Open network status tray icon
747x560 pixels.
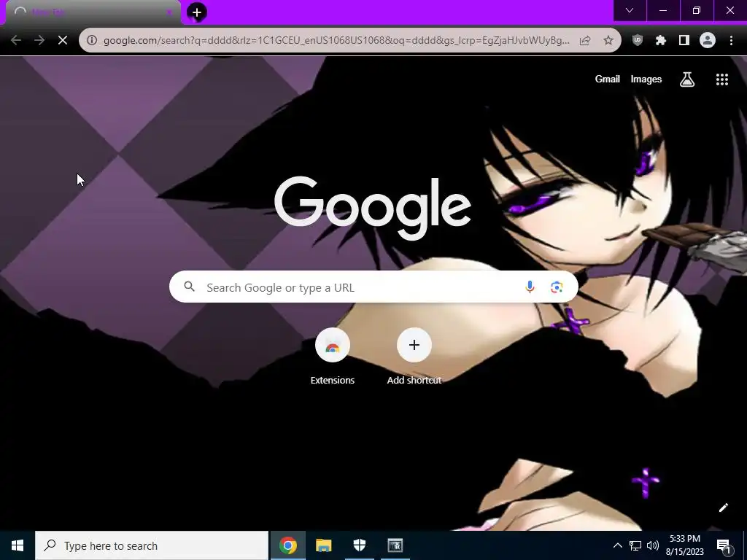coord(635,545)
